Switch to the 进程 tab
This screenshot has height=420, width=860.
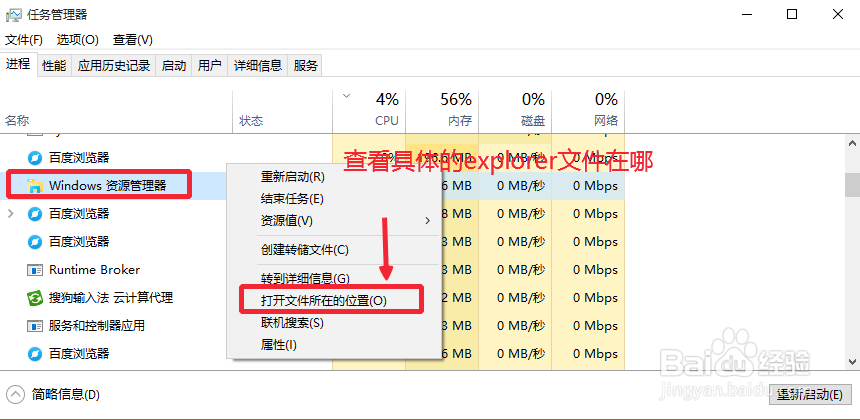18,65
